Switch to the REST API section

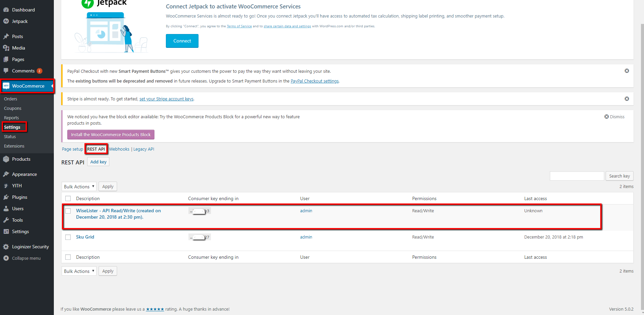click(96, 149)
